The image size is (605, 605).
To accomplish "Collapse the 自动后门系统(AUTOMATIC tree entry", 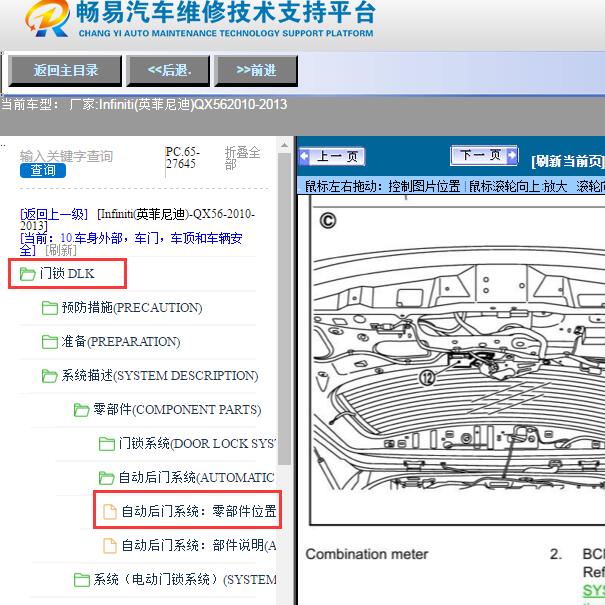I will (196, 478).
